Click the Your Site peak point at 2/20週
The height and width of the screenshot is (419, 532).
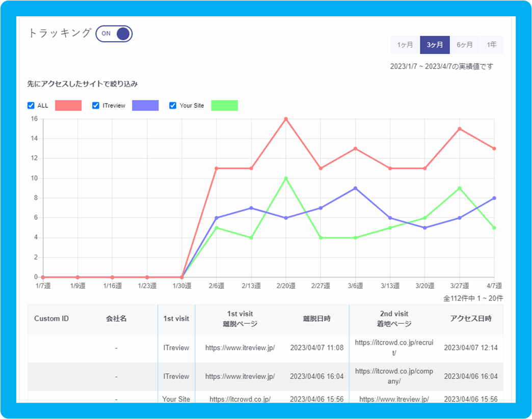pyautogui.click(x=286, y=178)
